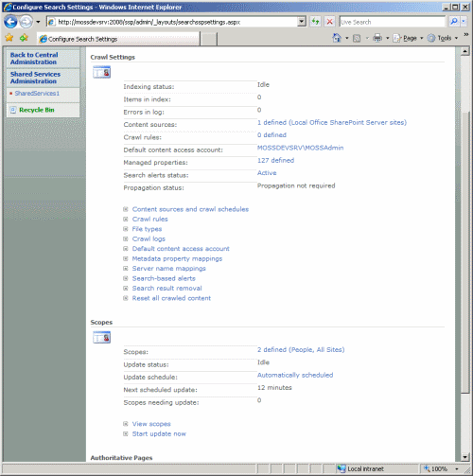Click the Live Search magnifier icon
The width and height of the screenshot is (473, 476).
tap(453, 22)
